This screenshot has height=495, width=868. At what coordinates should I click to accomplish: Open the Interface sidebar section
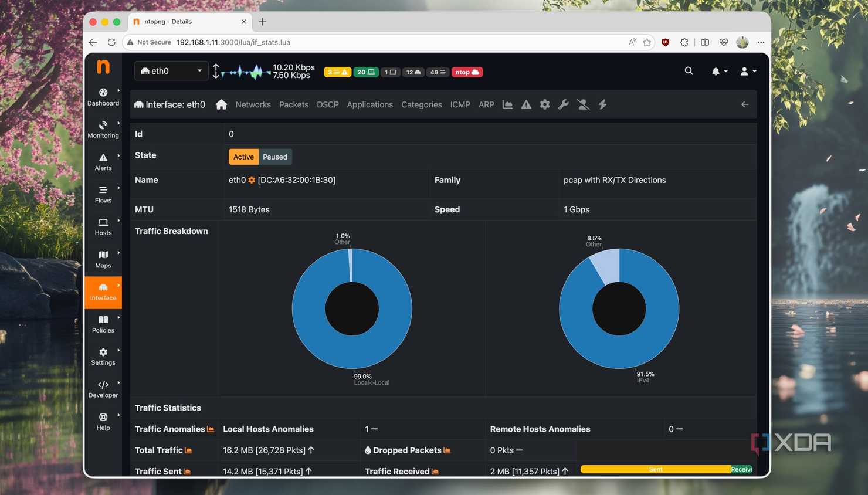103,292
